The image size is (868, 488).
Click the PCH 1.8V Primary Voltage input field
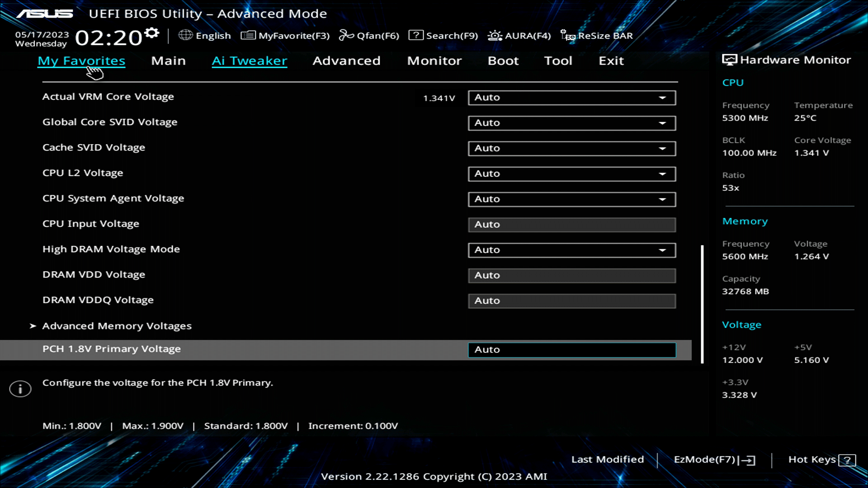coord(571,349)
